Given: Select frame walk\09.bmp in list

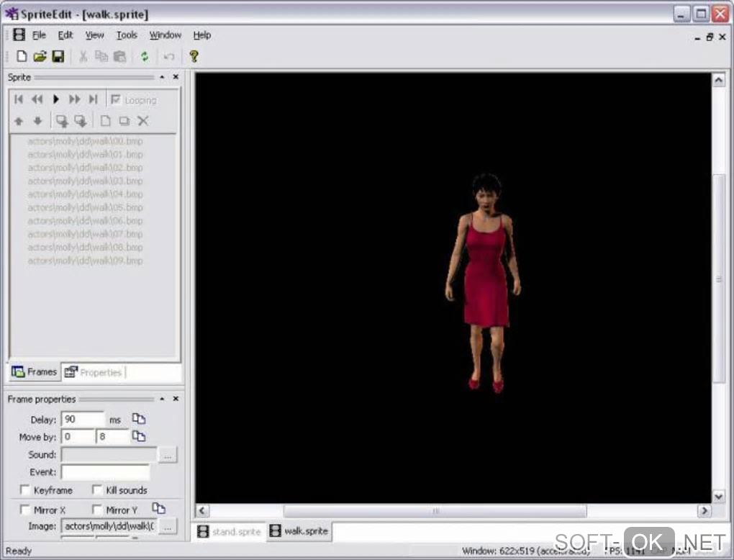Looking at the screenshot, I should coord(85,261).
